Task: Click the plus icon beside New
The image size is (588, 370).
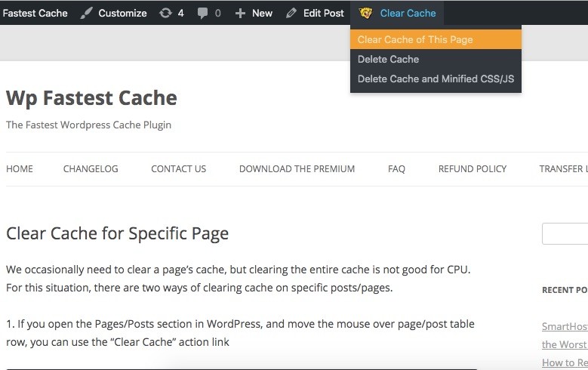Action: [241, 13]
